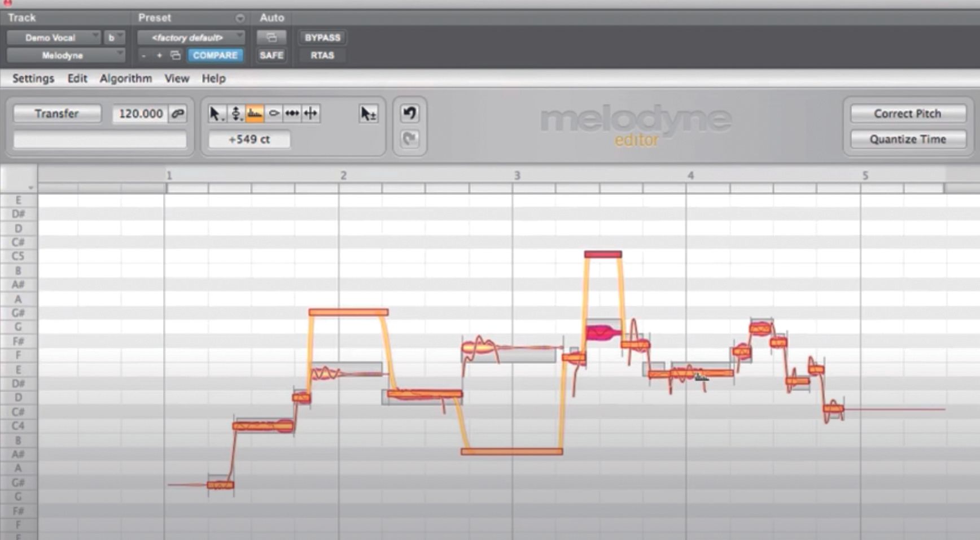Viewport: 980px width, 540px height.
Task: Open the View menu
Action: click(x=177, y=79)
